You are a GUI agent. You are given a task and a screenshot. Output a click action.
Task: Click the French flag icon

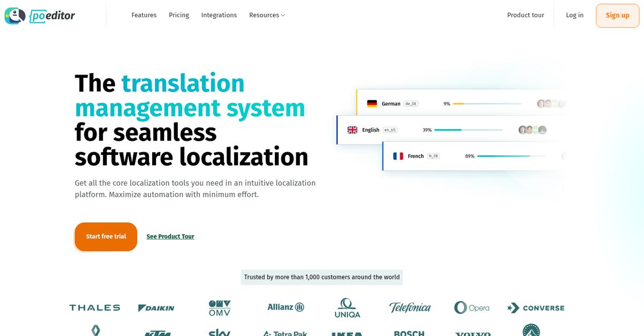[x=398, y=156]
